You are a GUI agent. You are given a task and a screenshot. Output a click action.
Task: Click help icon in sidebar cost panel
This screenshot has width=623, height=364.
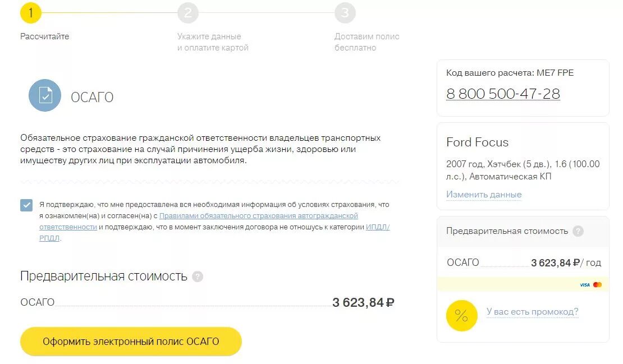point(578,231)
